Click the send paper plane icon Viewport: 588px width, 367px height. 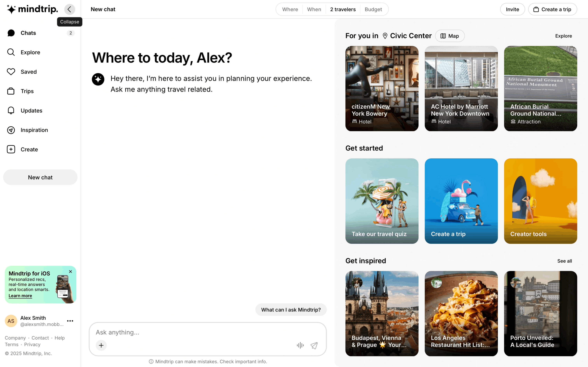click(314, 345)
